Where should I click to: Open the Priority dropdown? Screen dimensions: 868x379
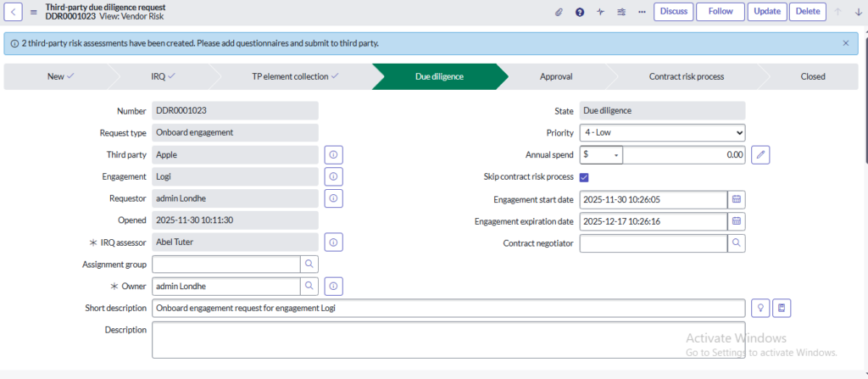tap(662, 133)
